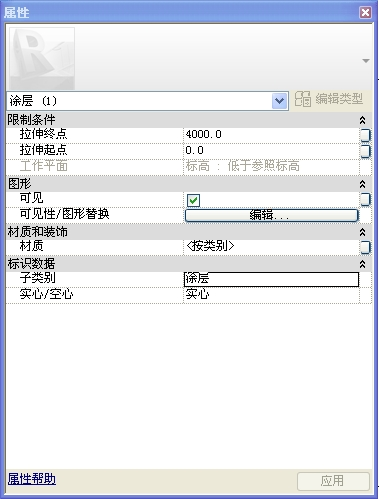Click associate parameter button for 材质
The width and height of the screenshot is (379, 499).
[365, 247]
